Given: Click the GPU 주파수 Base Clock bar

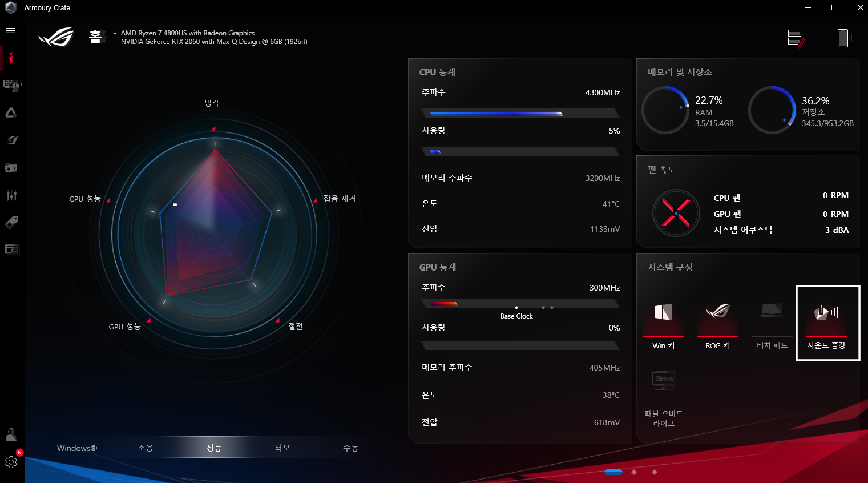Looking at the screenshot, I should click(520, 304).
